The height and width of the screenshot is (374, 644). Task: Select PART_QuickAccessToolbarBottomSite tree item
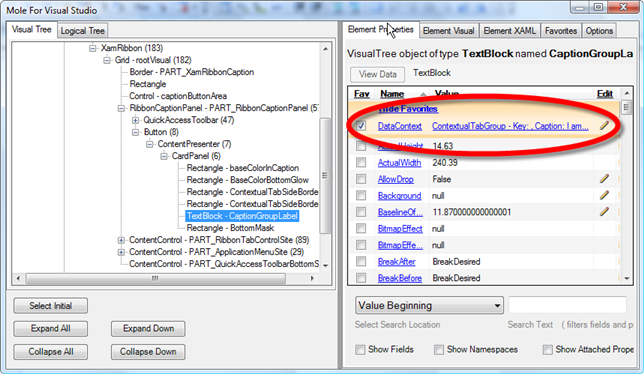pyautogui.click(x=224, y=264)
